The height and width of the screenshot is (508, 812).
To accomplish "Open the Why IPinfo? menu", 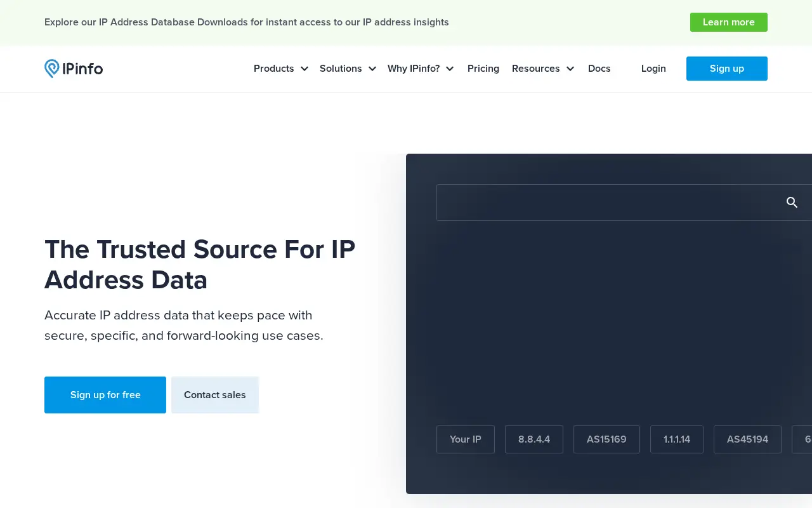I will (414, 69).
